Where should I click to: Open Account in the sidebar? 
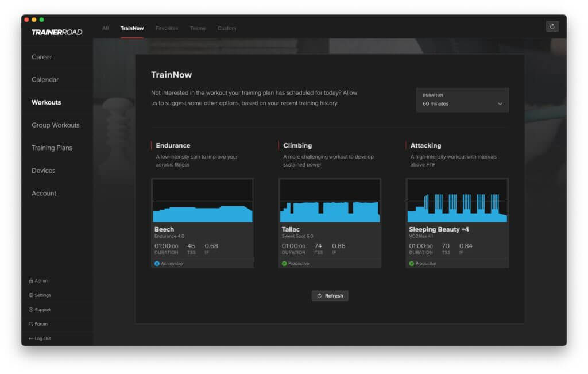point(44,193)
